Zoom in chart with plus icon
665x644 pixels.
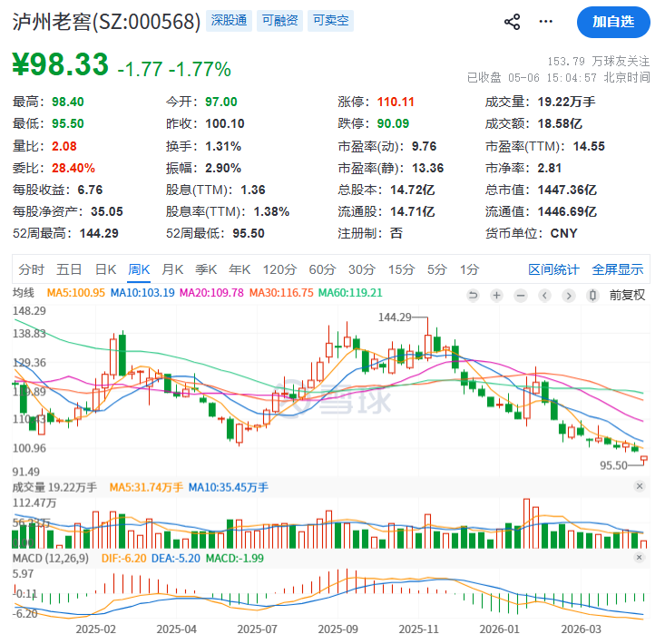coord(496,295)
